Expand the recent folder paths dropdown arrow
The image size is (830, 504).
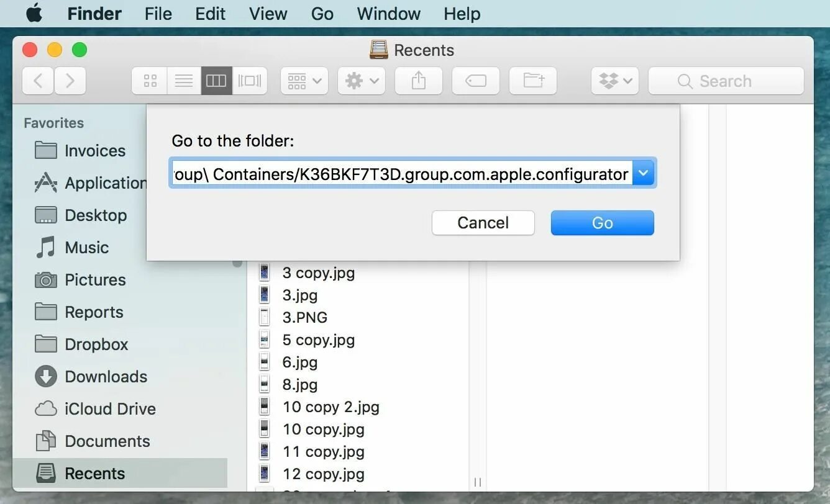click(644, 174)
